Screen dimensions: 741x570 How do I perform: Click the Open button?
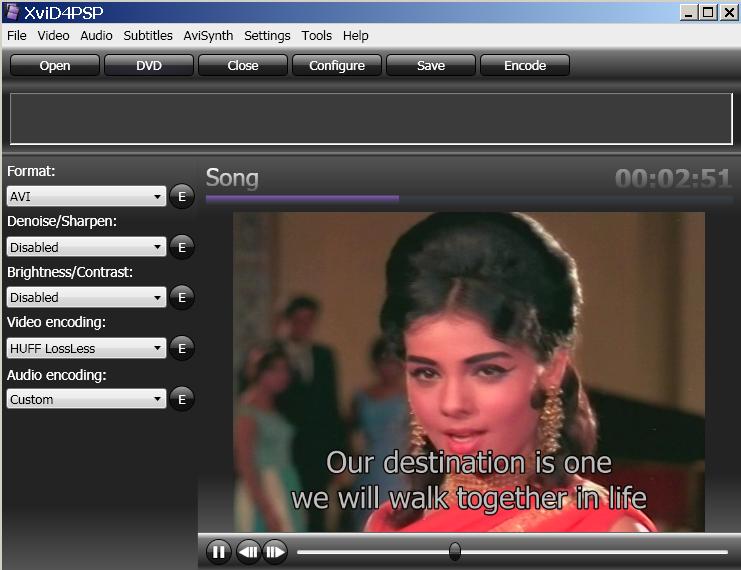click(x=55, y=65)
